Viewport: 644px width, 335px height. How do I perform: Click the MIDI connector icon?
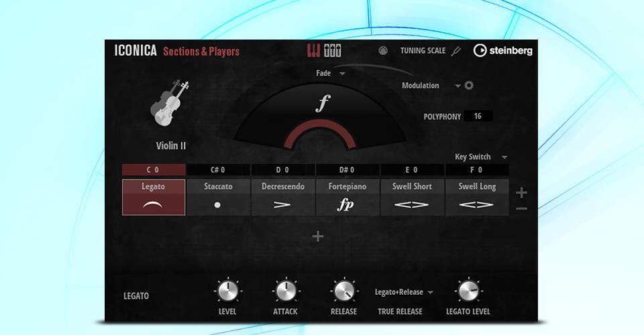tap(383, 50)
